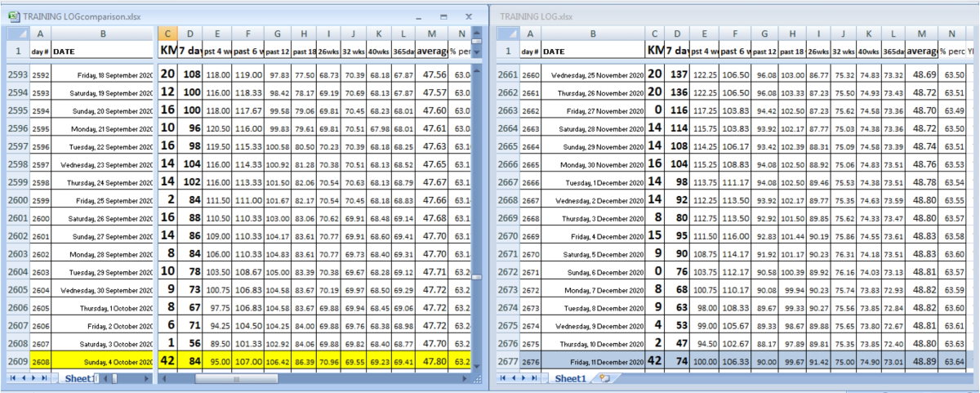Screen dimensions: 980x393
Task: Click 'Monday, 28 September 2020' cell
Action: (x=102, y=254)
